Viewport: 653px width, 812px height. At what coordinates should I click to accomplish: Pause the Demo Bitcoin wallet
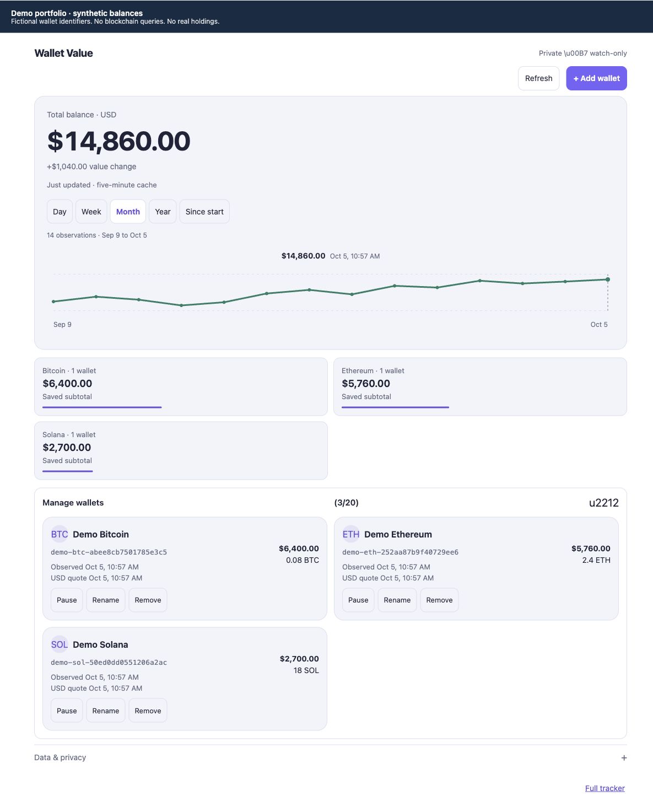[x=67, y=600]
